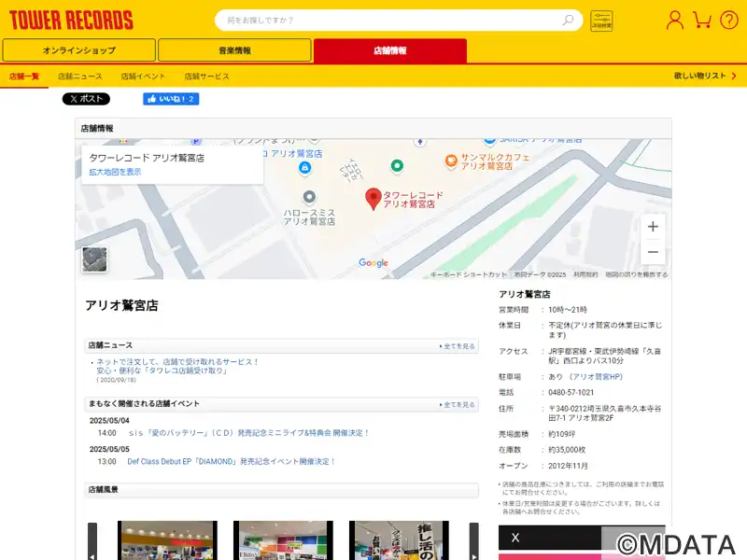Click the opening date 2012年11月
This screenshot has height=560, width=747.
click(568, 466)
